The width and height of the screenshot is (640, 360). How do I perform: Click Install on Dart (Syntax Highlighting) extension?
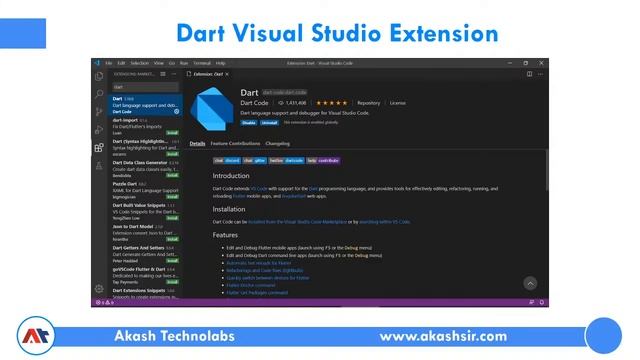click(x=172, y=154)
